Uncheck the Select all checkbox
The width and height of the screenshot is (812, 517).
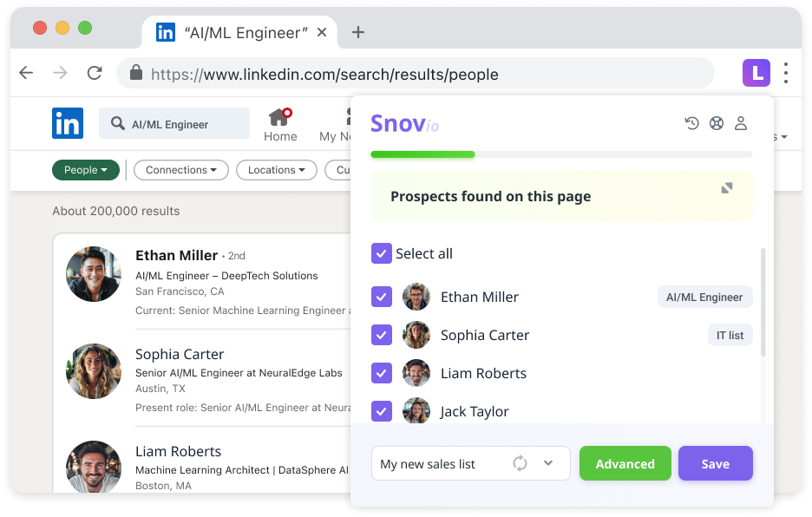click(382, 253)
